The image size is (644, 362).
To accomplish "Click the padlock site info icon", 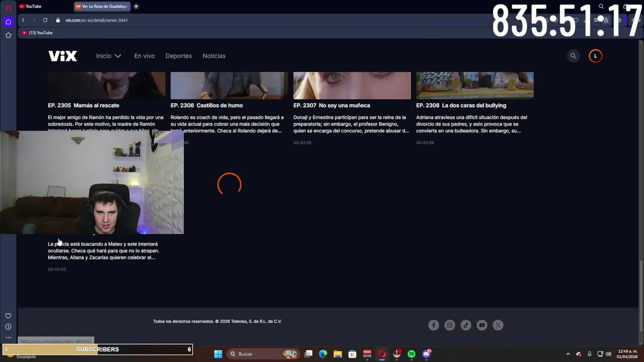I will pos(58,20).
